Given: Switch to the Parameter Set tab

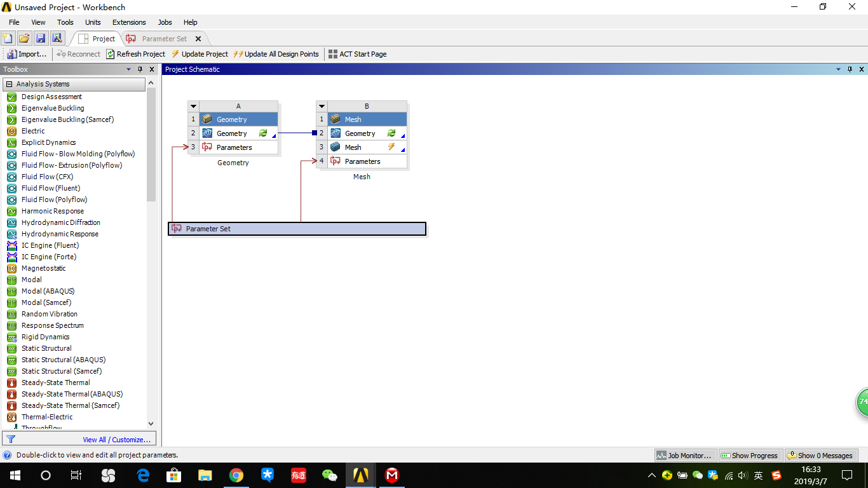Looking at the screenshot, I should click(x=158, y=39).
